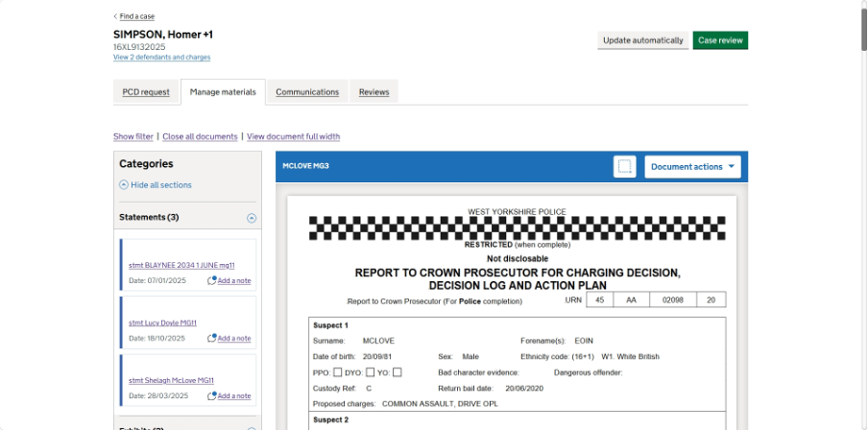Screen dimensions: 868x430
Task: Click Hide all sections link
Action: click(x=161, y=185)
